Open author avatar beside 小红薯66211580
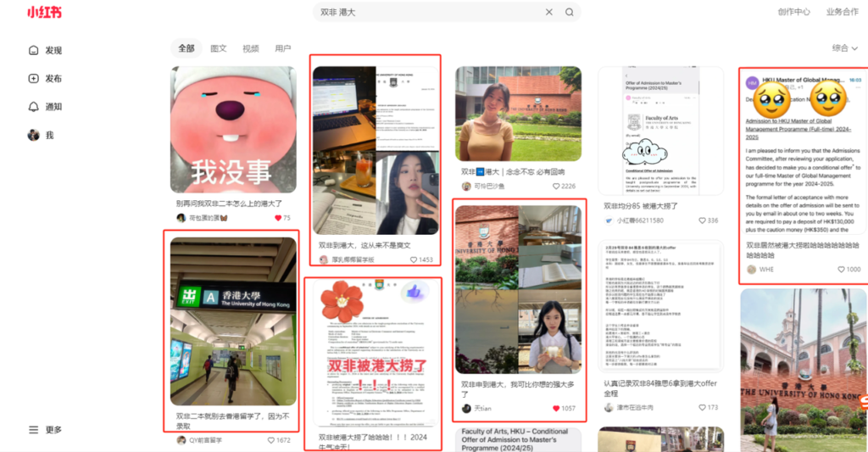Screen dimensions: 868x452 pyautogui.click(x=609, y=220)
